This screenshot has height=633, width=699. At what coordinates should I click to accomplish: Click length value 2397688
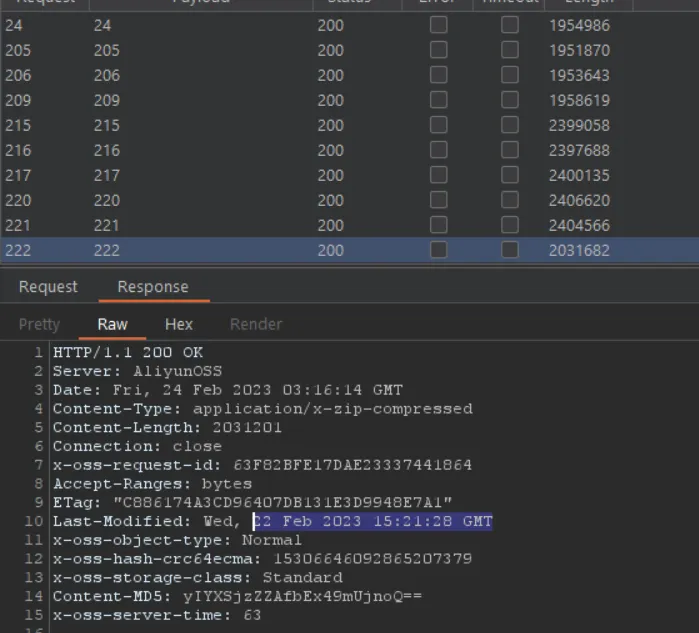coord(579,150)
